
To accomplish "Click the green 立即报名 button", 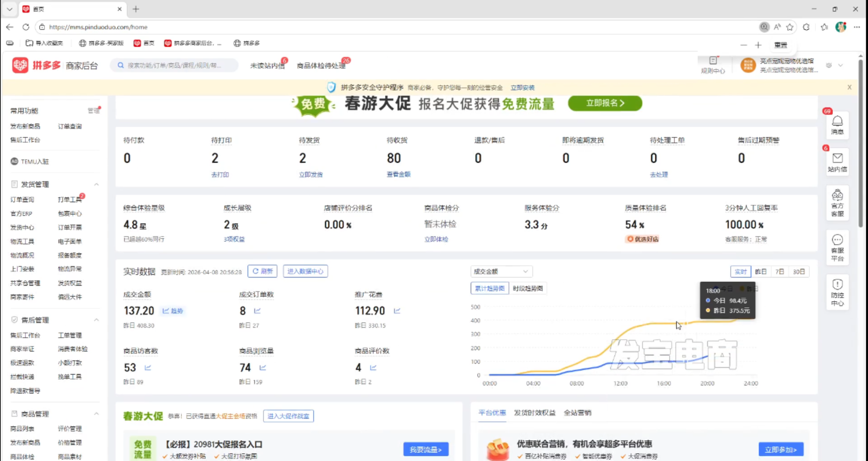I will [605, 103].
